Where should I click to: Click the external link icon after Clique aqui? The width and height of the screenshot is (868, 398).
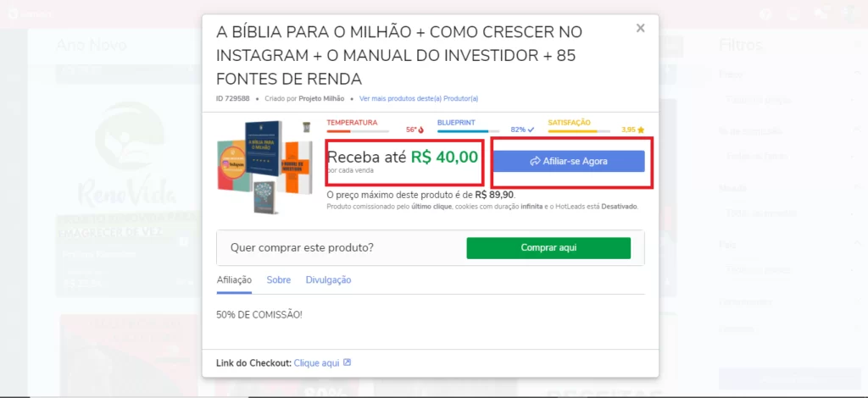coord(347,362)
